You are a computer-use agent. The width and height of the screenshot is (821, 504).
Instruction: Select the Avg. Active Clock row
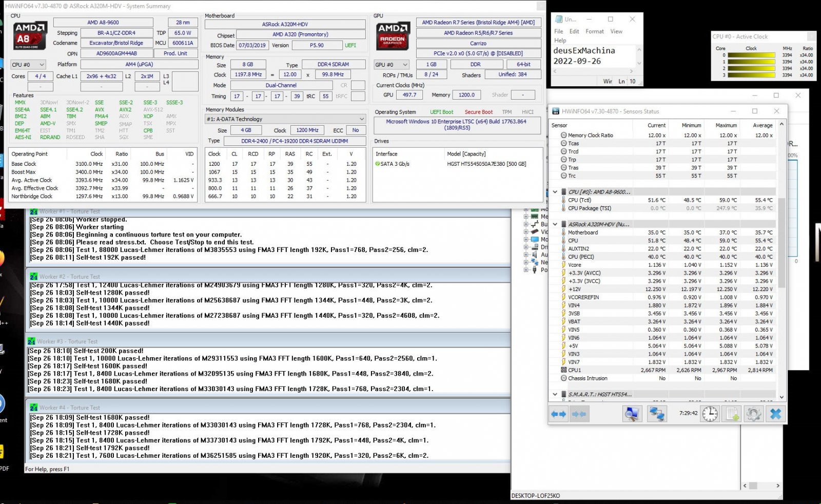click(103, 180)
